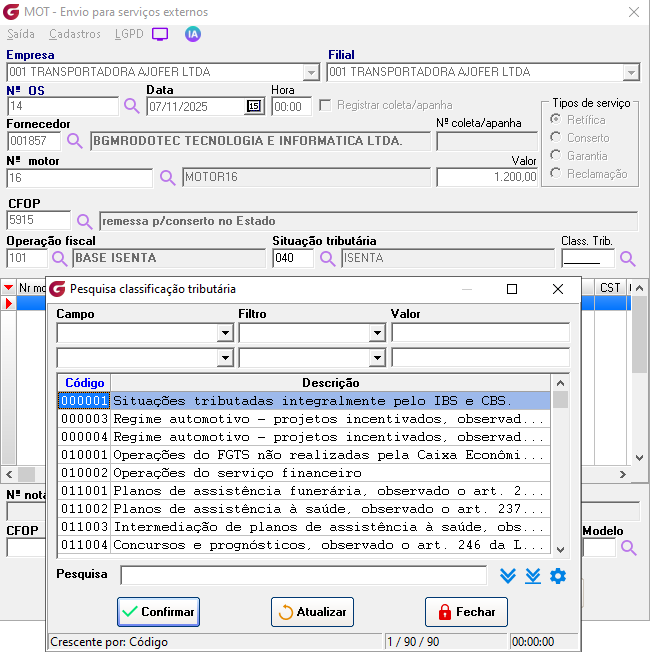Viewport: 651px width, 652px height.
Task: Open first Filtro dropdown
Action: tap(377, 333)
